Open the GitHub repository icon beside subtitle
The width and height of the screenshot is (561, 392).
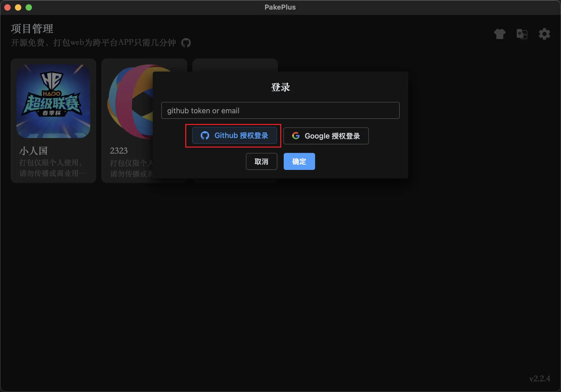coord(186,43)
